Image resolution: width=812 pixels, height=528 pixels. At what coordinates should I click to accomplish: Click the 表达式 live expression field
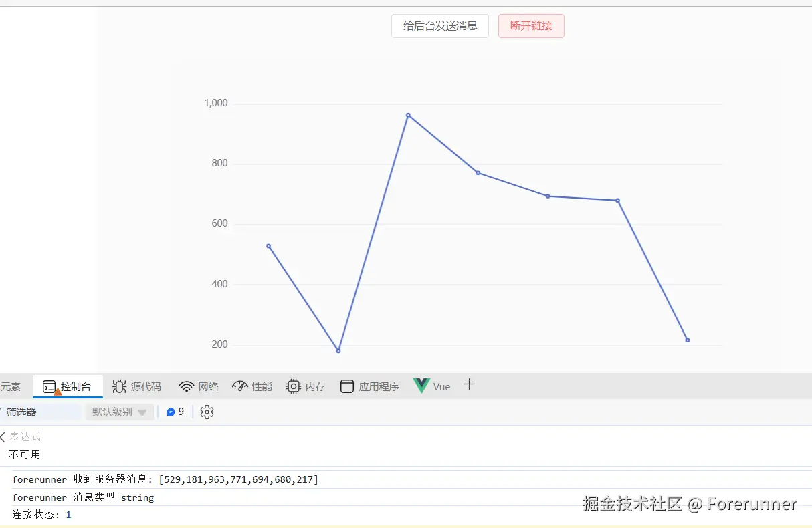[25, 436]
